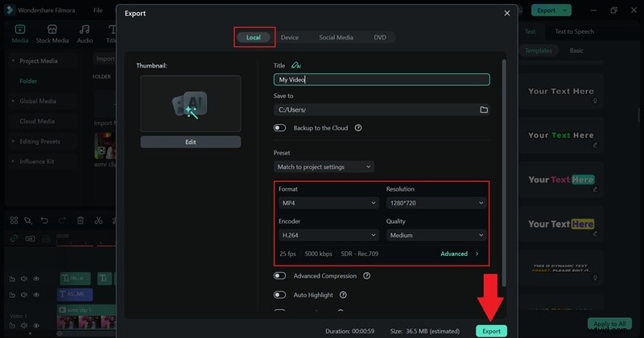Turn on the Auto Highlight switch
Viewport: 644px width, 338px height.
[x=279, y=295]
